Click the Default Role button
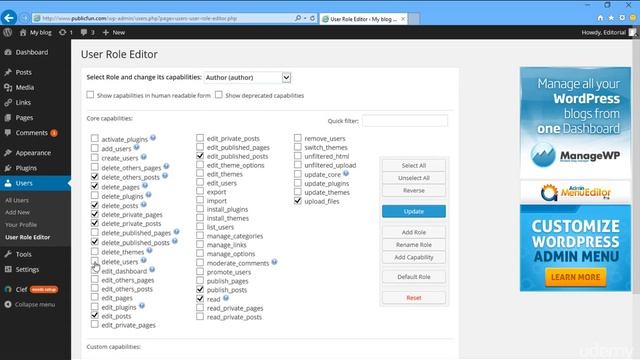This screenshot has height=360, width=640. tap(414, 277)
